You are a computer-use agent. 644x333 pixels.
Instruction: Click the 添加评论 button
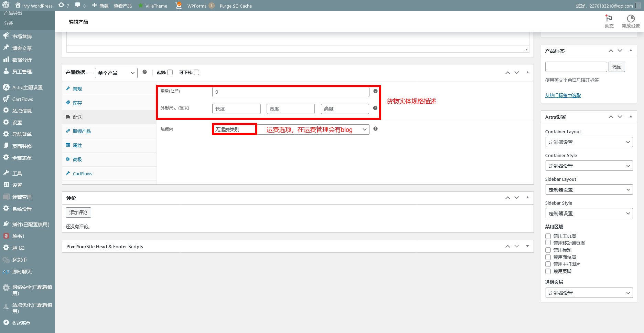(78, 212)
